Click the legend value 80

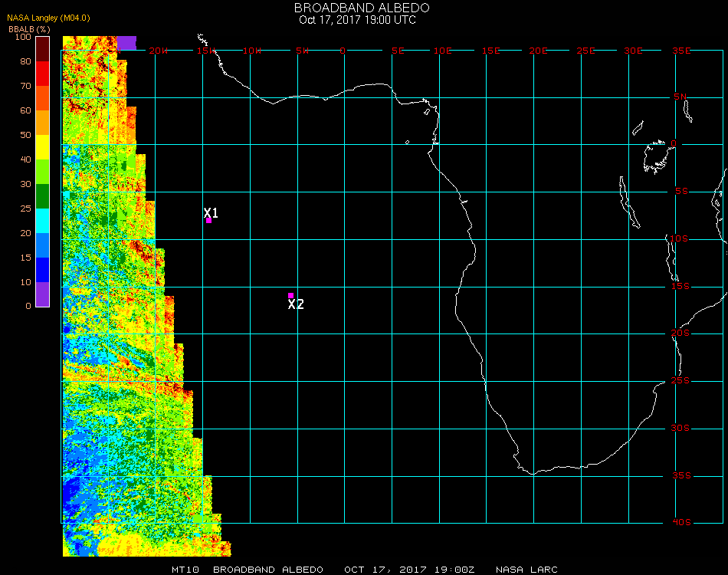tap(25, 61)
